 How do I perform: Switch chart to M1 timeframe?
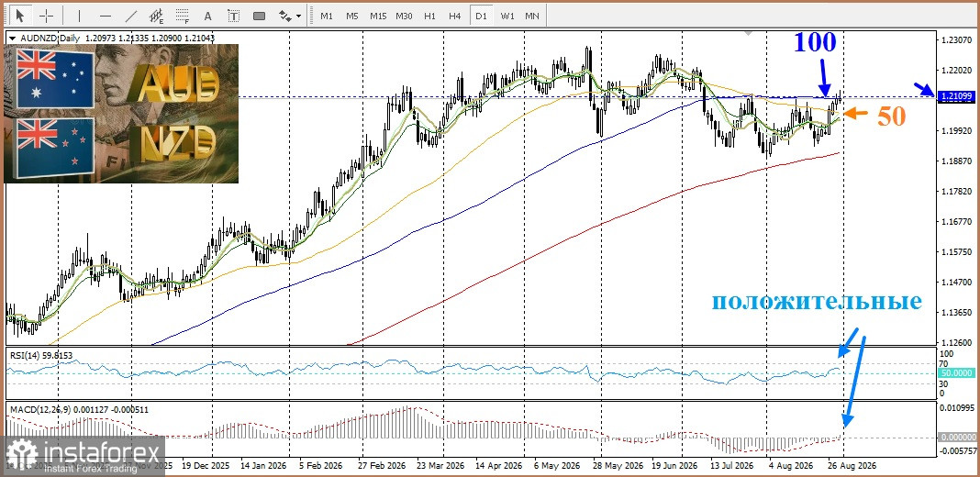point(327,16)
